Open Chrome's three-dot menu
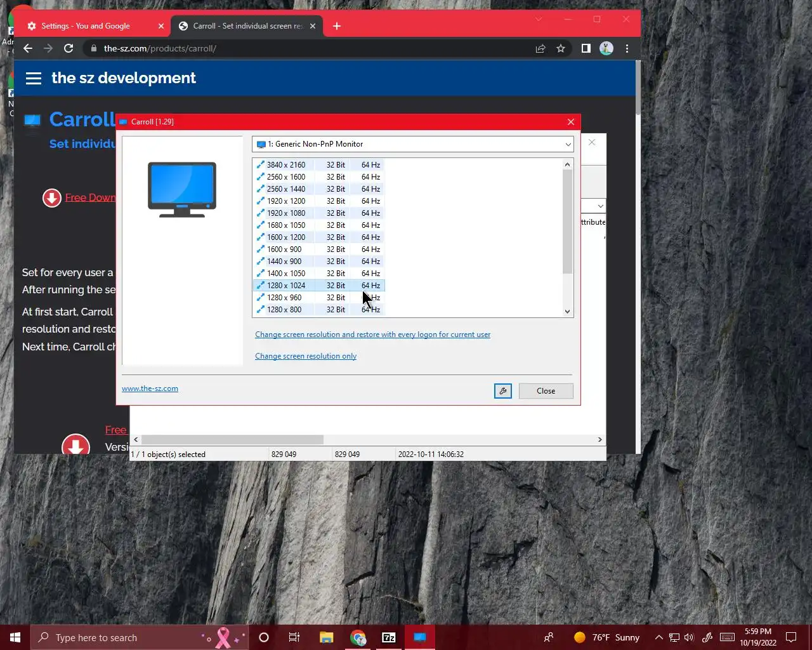 tap(627, 48)
